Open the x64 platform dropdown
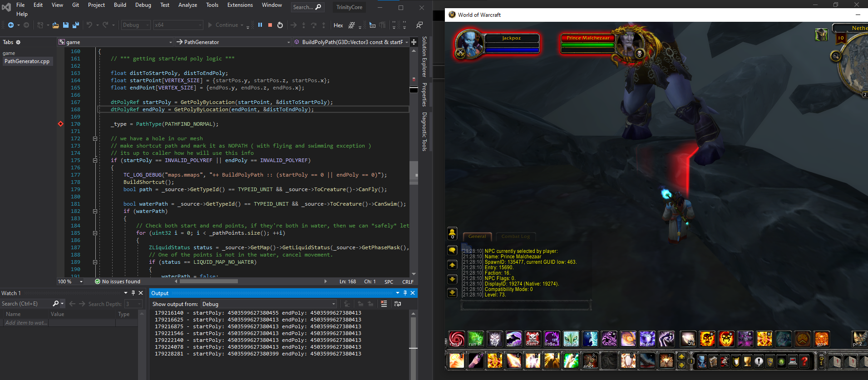The image size is (868, 380). click(178, 25)
